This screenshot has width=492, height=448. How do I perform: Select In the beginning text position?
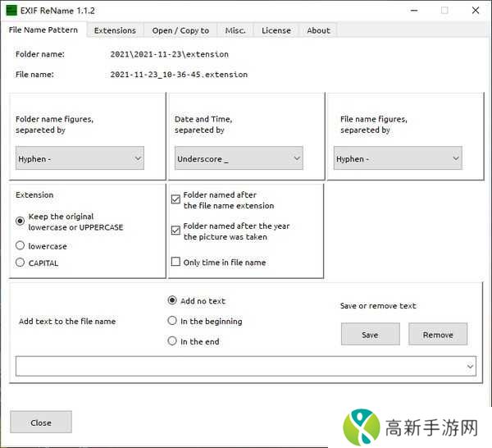172,321
